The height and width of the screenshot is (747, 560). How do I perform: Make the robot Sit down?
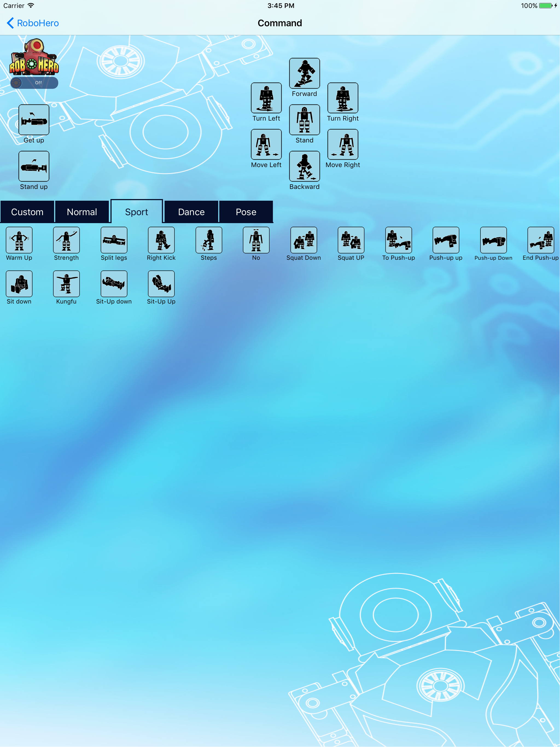click(19, 284)
